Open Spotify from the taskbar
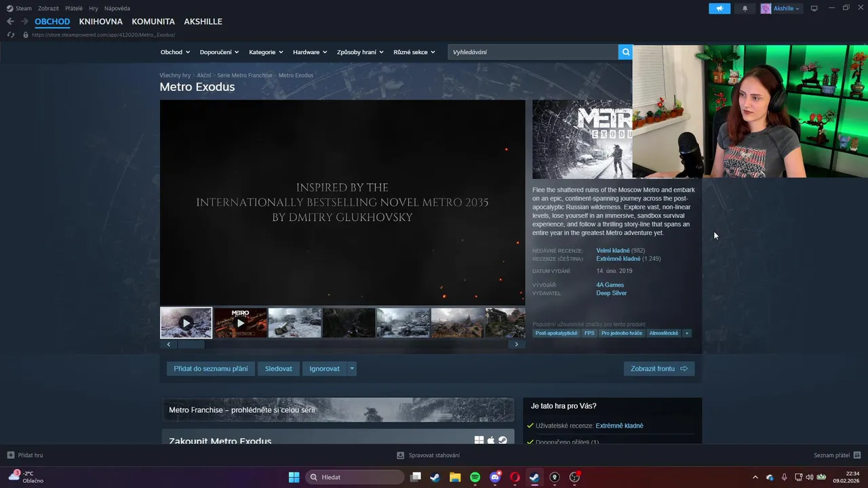868x488 pixels. 475,477
